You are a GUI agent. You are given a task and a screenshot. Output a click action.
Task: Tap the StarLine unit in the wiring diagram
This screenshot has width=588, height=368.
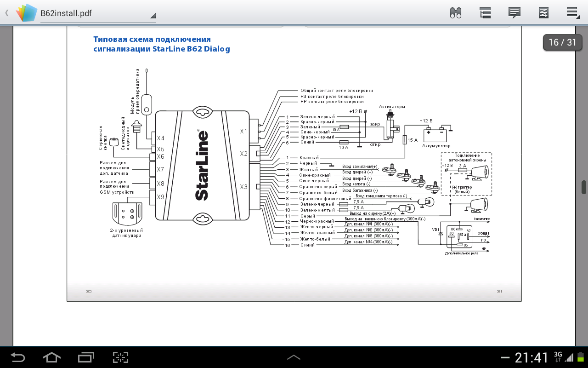pos(202,165)
